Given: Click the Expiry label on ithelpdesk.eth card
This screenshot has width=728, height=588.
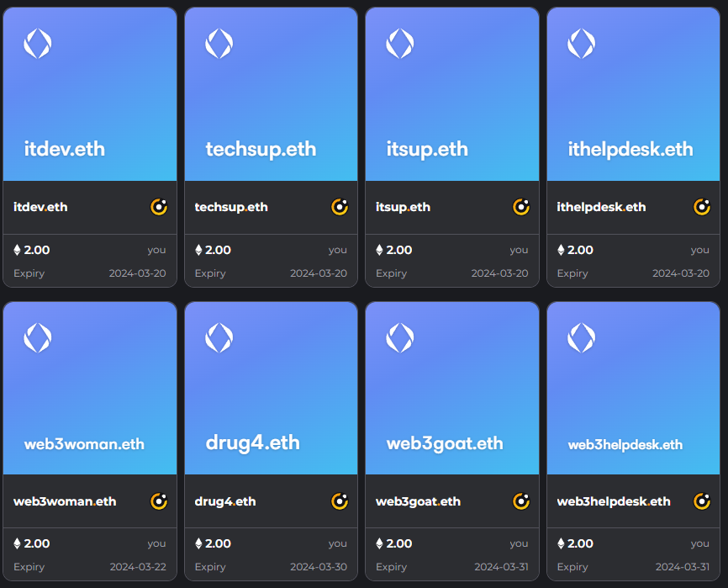Looking at the screenshot, I should pyautogui.click(x=572, y=273).
